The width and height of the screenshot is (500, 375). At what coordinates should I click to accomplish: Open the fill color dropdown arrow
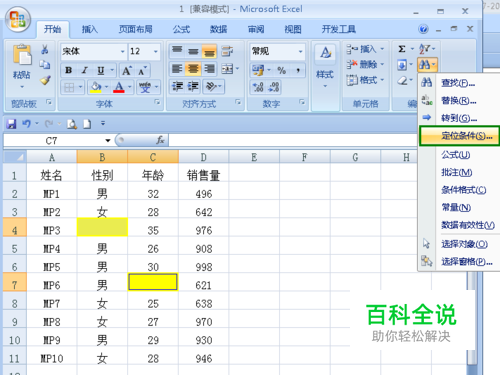pyautogui.click(x=107, y=87)
